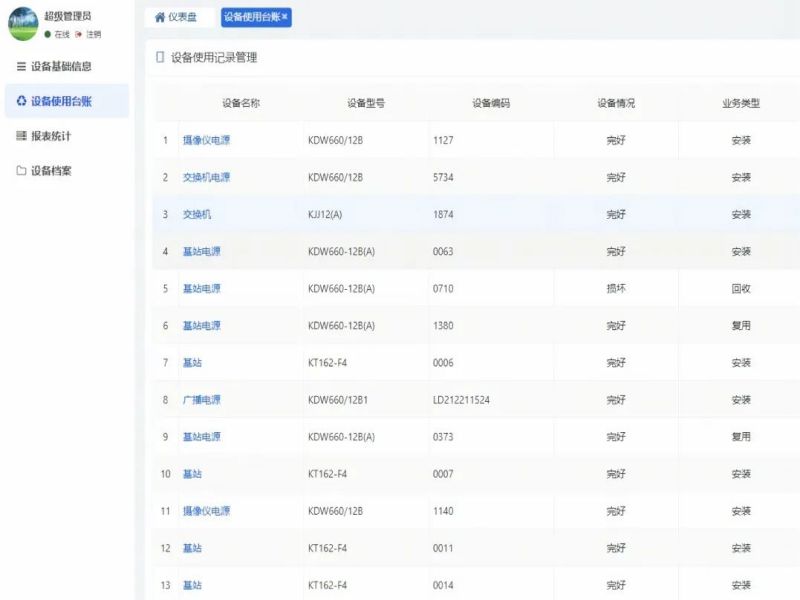
Task: Click the 设备基础信息 list icon in sidebar
Action: (21, 67)
